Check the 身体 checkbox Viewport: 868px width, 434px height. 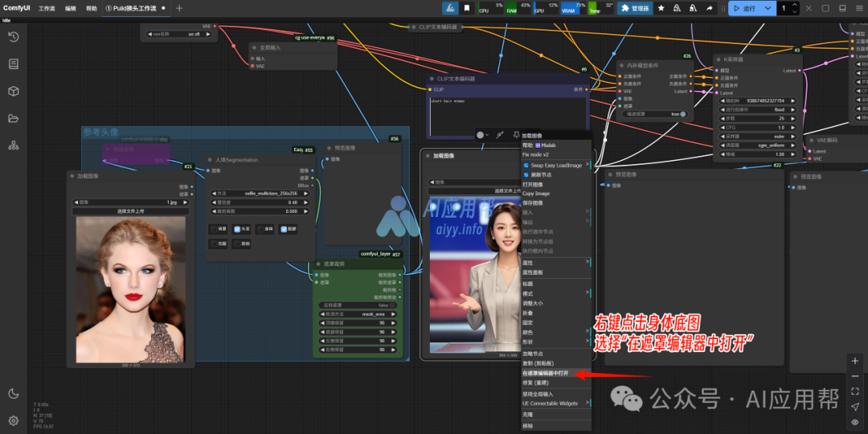tap(260, 229)
